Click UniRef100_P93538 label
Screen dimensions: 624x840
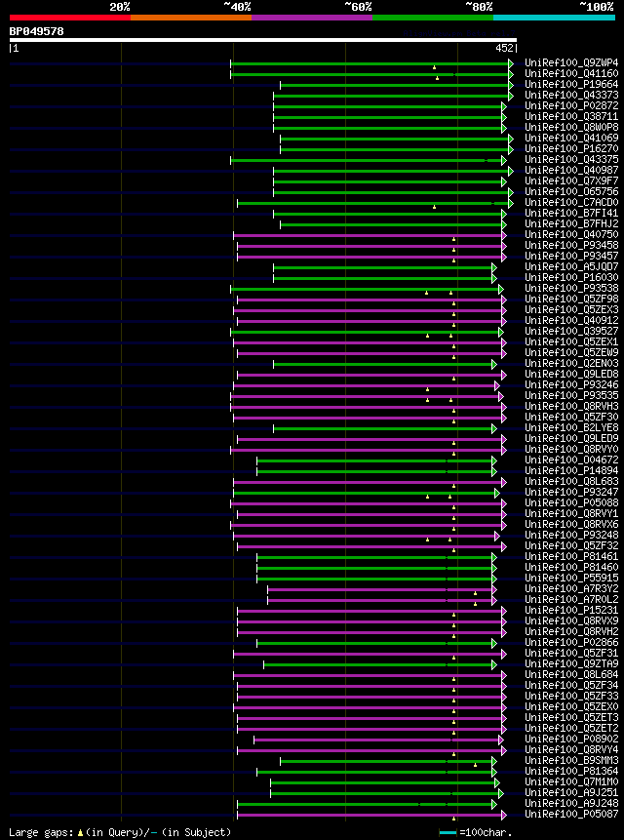[571, 288]
